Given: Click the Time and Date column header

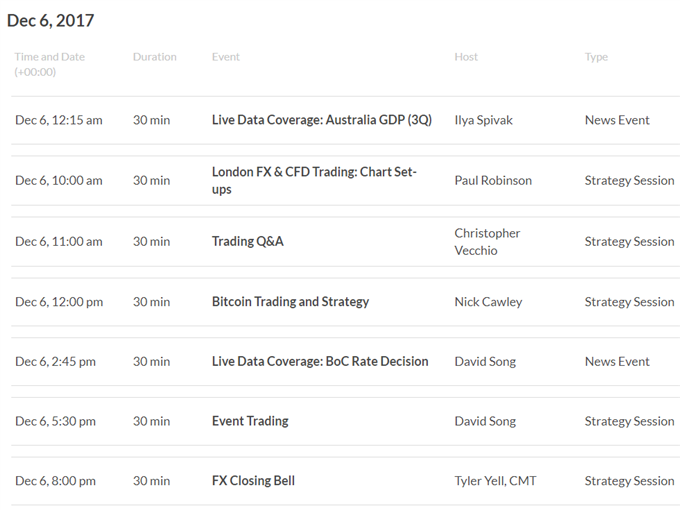Looking at the screenshot, I should 49,57.
